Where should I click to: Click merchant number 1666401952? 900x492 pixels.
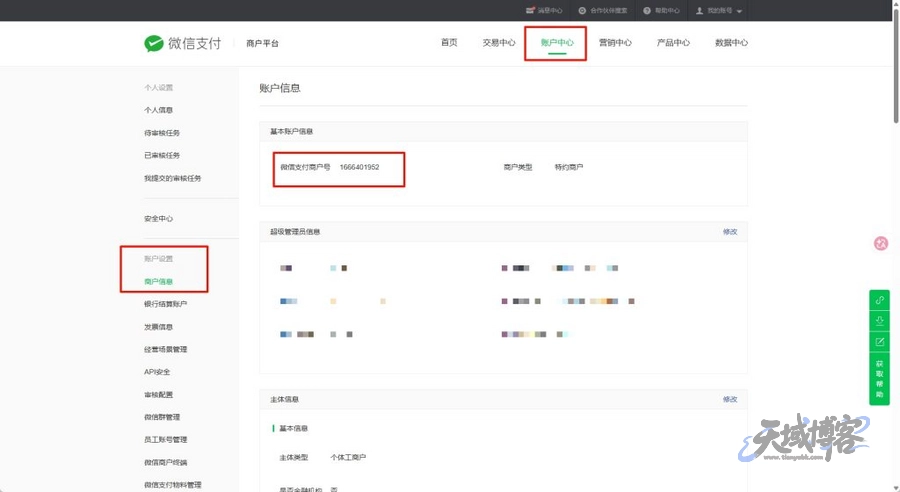pos(359,167)
